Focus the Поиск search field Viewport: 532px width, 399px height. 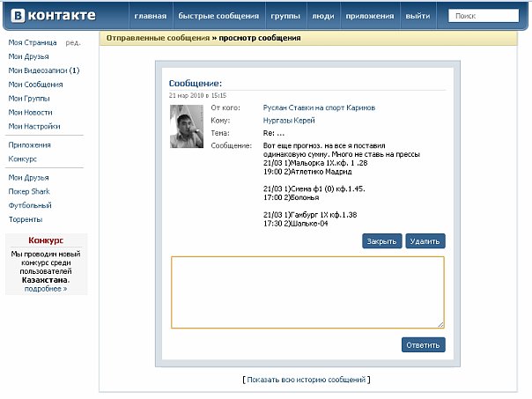483,17
